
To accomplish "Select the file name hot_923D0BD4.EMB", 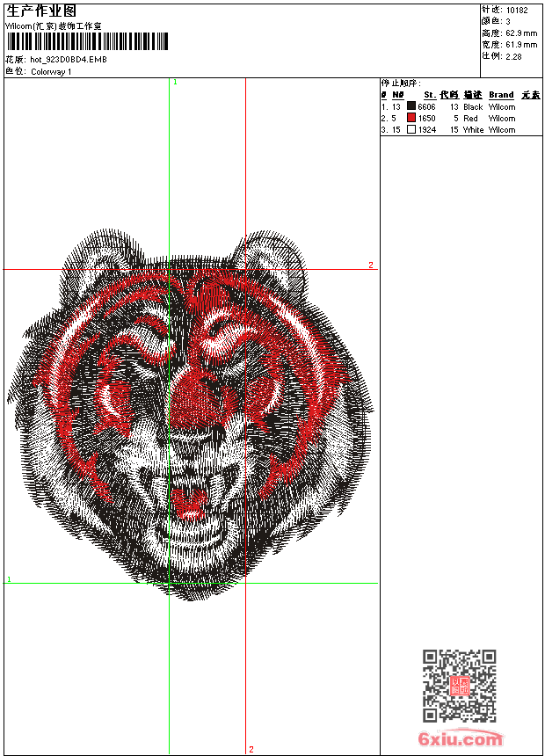I will click(x=69, y=59).
